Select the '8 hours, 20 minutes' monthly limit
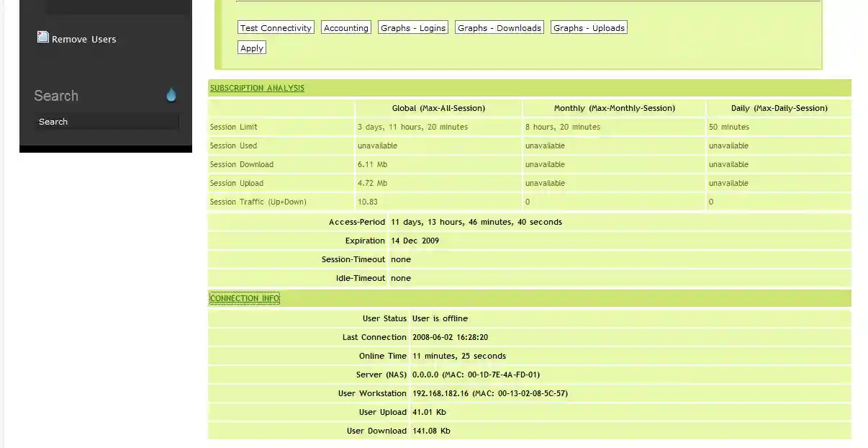868x448 pixels. [562, 127]
